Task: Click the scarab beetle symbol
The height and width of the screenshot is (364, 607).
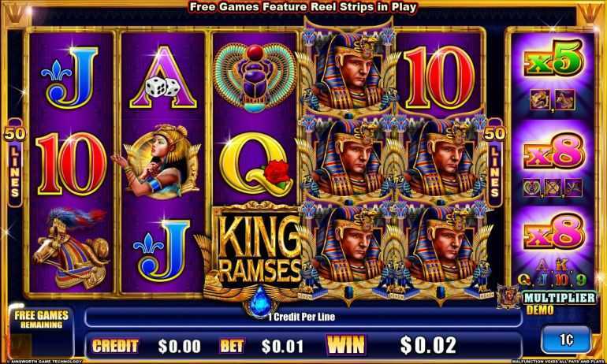Action: coord(255,78)
